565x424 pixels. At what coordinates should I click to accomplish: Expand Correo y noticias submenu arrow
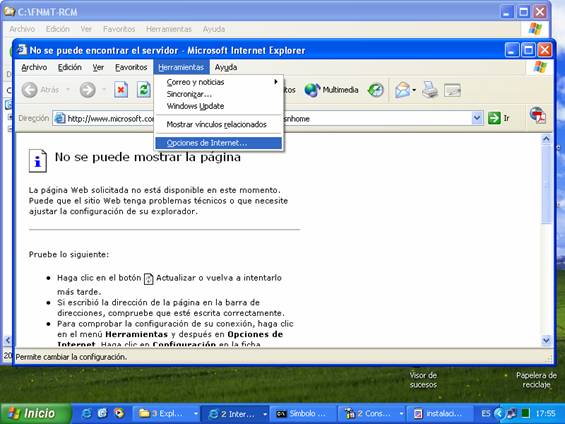tap(276, 82)
